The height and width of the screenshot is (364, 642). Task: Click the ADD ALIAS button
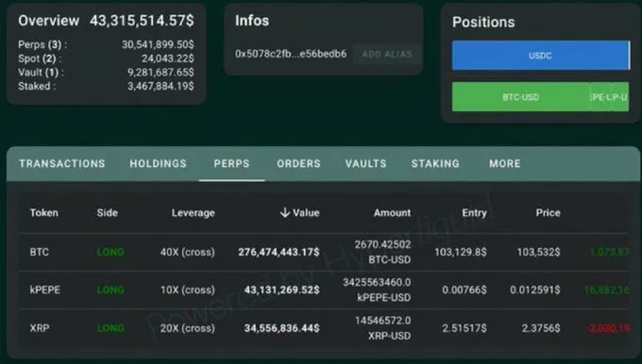coord(387,54)
